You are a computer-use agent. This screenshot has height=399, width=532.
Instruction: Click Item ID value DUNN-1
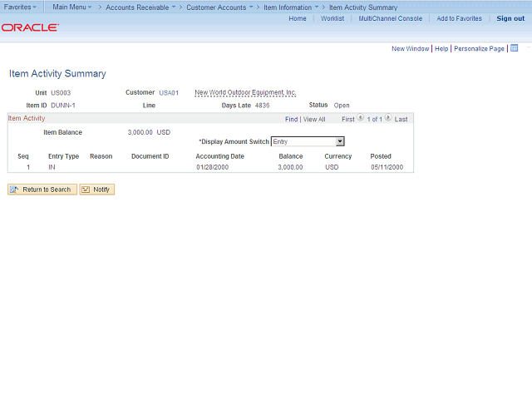click(x=63, y=106)
